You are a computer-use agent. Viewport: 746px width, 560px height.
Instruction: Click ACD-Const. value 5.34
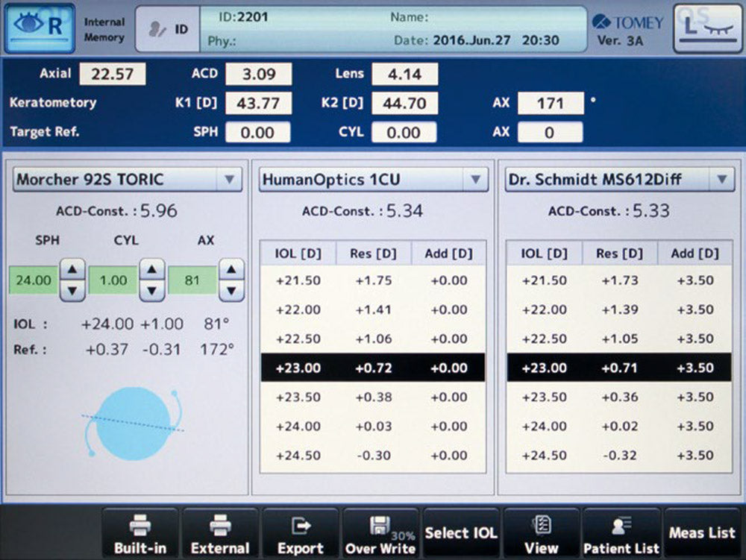pyautogui.click(x=404, y=210)
